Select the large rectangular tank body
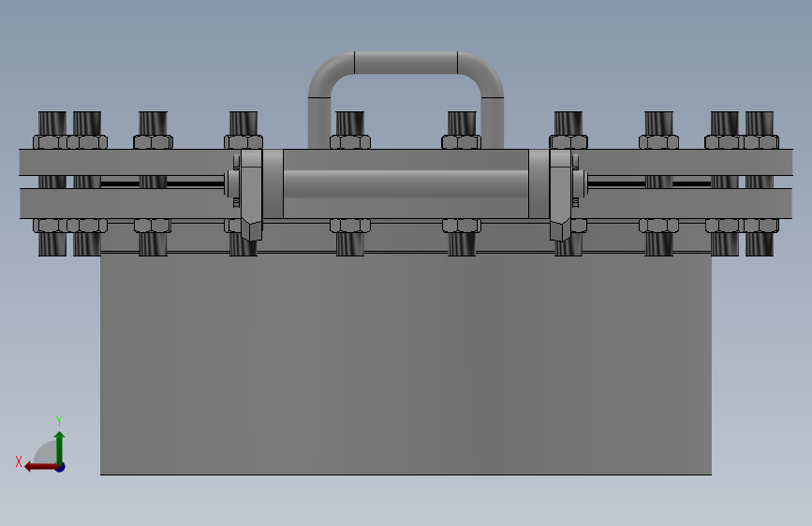Image resolution: width=812 pixels, height=526 pixels. tap(406, 363)
